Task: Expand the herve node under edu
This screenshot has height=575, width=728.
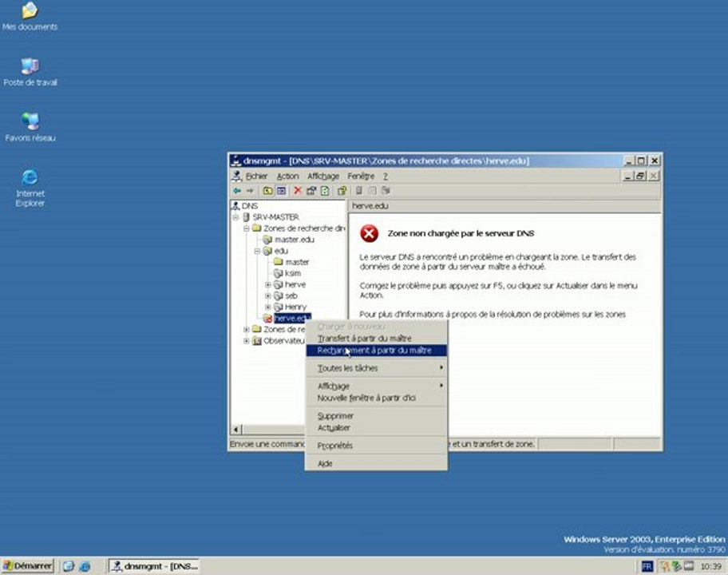Action: click(x=268, y=285)
